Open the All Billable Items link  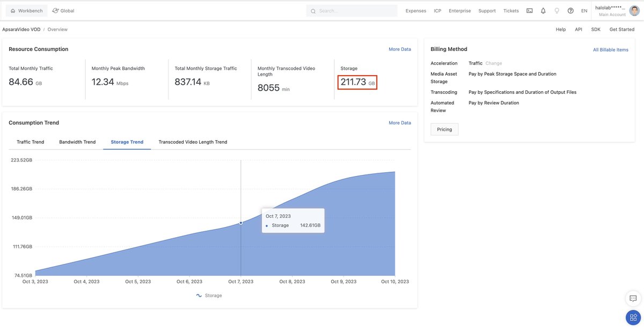[611, 50]
